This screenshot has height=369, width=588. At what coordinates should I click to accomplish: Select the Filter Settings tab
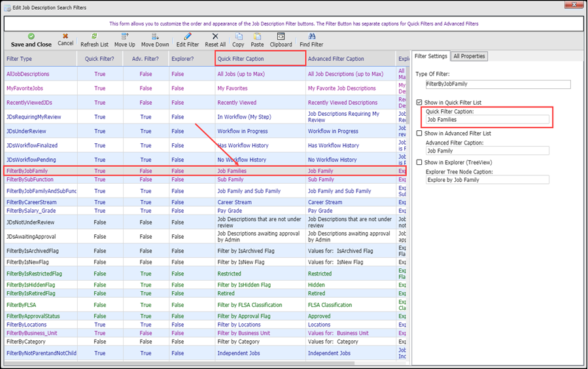click(431, 56)
